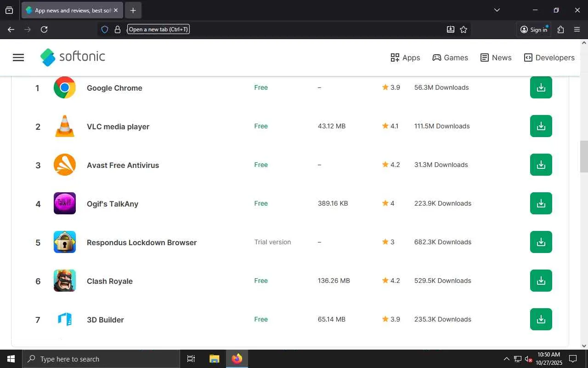Expand the list all tabs dropdown

click(x=497, y=10)
